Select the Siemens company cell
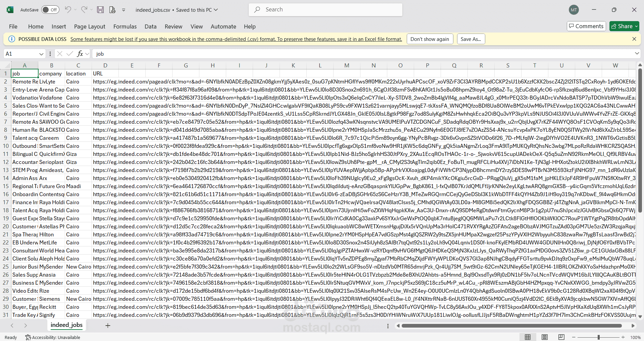644x341 pixels. click(x=51, y=299)
